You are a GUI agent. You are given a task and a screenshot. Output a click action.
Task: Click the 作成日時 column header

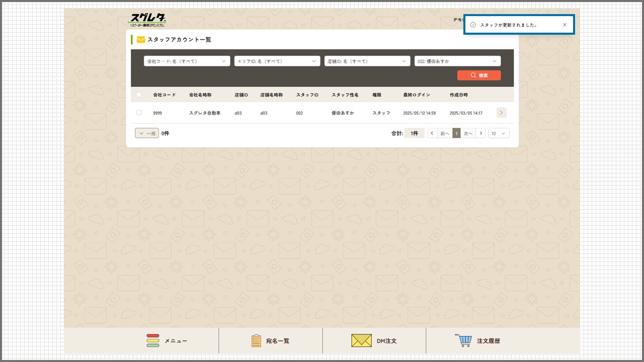pos(459,95)
